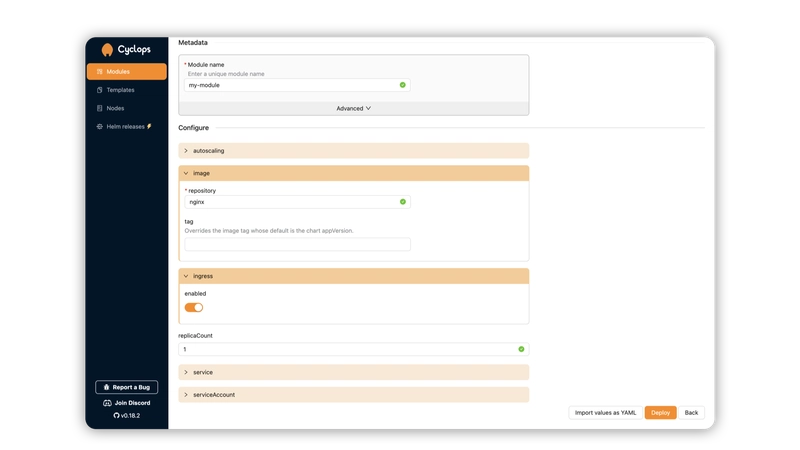Image resolution: width=800 pixels, height=450 pixels.
Task: Open the Templates menu item
Action: (x=121, y=90)
